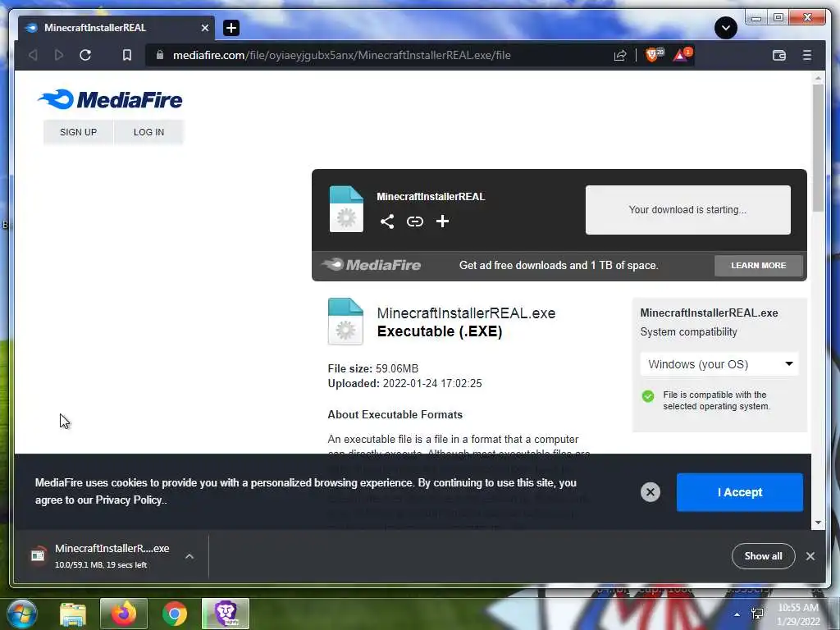Click the Brave taskbar icon

(x=226, y=614)
